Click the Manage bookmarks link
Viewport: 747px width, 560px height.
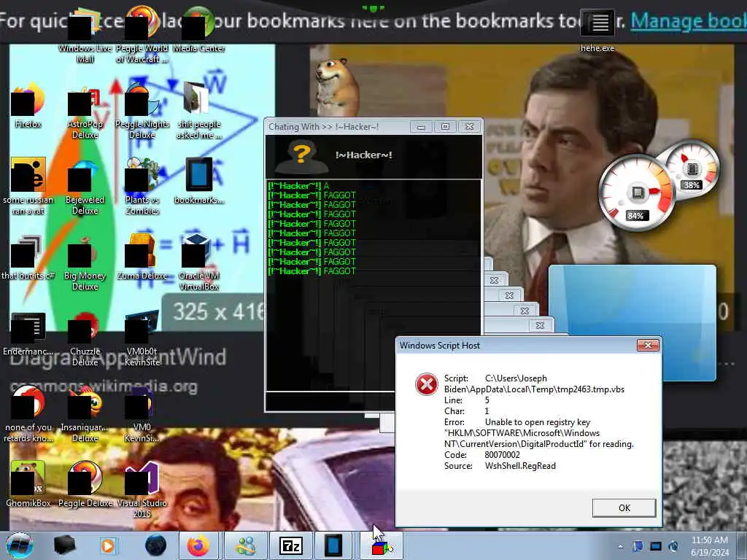[x=689, y=21]
